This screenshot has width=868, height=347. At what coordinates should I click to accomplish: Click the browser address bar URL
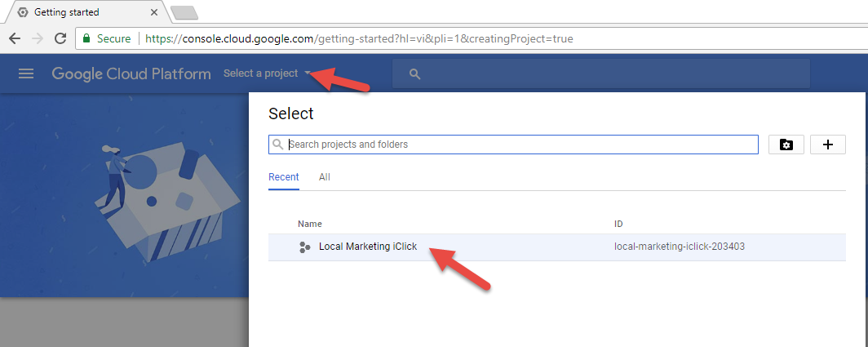(359, 39)
